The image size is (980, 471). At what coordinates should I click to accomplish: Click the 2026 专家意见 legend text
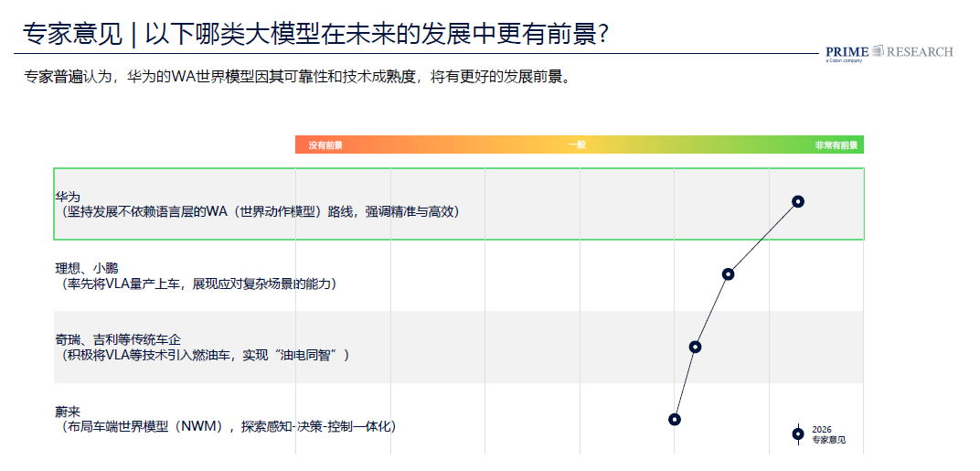pos(828,434)
